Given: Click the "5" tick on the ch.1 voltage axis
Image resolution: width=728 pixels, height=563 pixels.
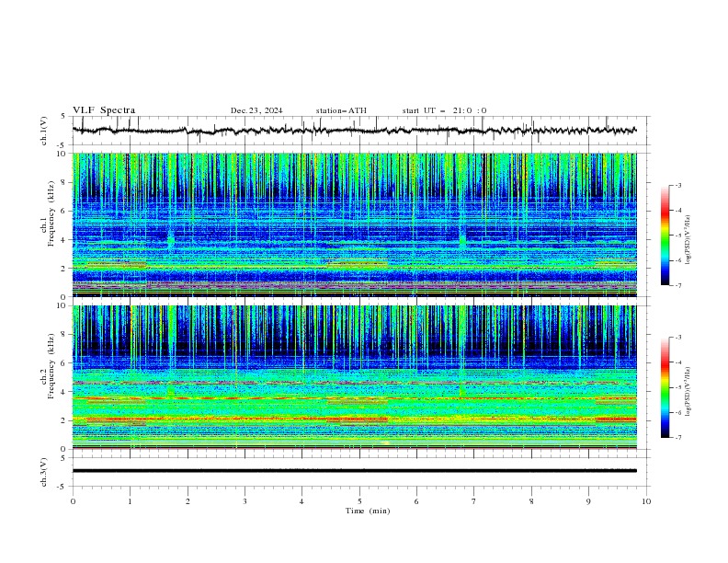Looking at the screenshot, I should pyautogui.click(x=63, y=117).
